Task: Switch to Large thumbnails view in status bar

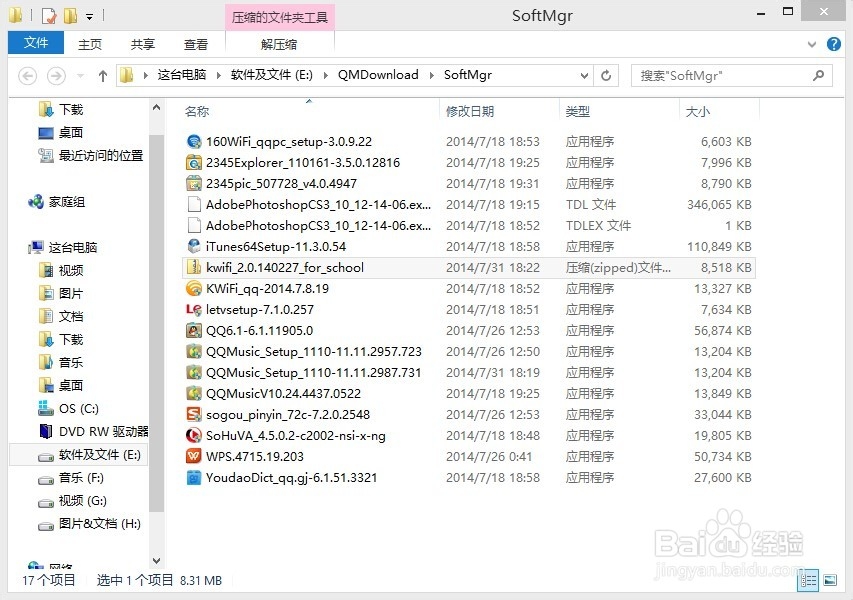Action: coord(828,580)
